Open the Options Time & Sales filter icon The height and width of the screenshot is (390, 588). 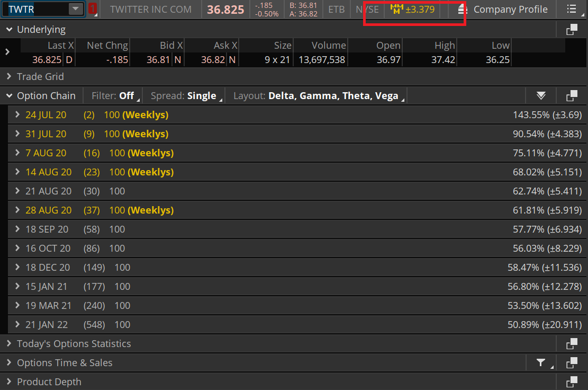(541, 362)
